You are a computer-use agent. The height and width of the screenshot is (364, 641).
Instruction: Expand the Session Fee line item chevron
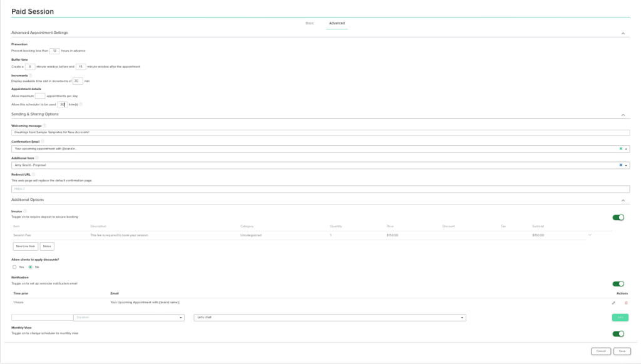pos(590,235)
